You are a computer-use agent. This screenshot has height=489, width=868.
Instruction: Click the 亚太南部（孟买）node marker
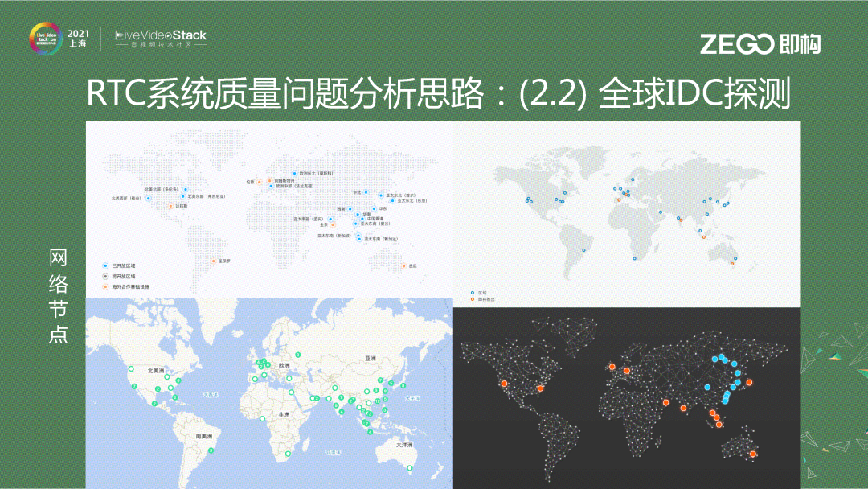(330, 219)
